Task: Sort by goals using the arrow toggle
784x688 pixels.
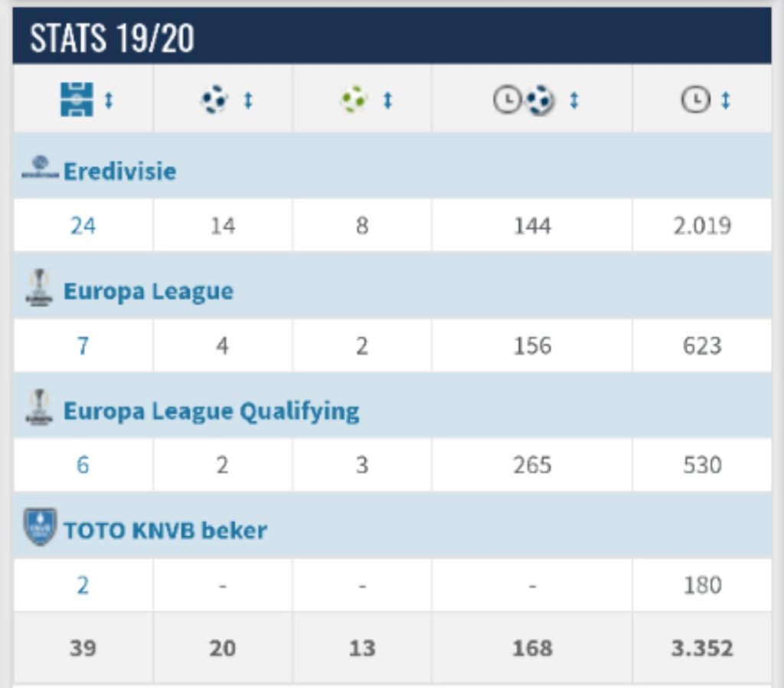Action: (x=248, y=100)
